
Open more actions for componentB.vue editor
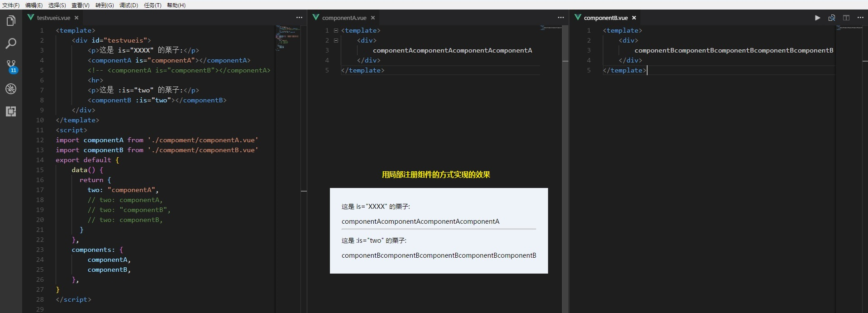(860, 18)
